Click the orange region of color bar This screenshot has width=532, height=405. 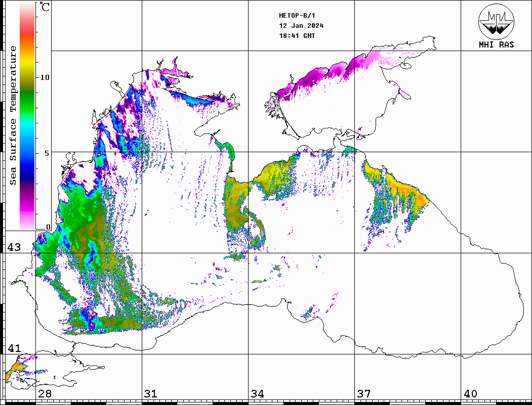(x=27, y=44)
